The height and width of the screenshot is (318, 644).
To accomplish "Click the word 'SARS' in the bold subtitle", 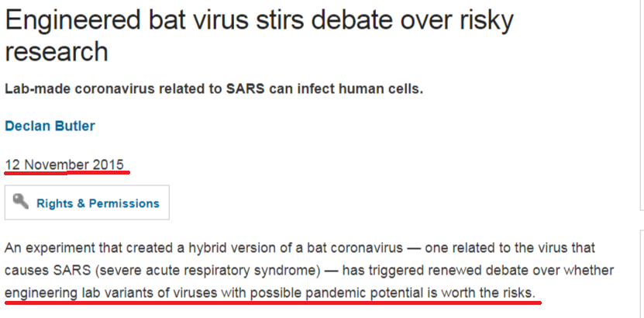I will pyautogui.click(x=245, y=89).
